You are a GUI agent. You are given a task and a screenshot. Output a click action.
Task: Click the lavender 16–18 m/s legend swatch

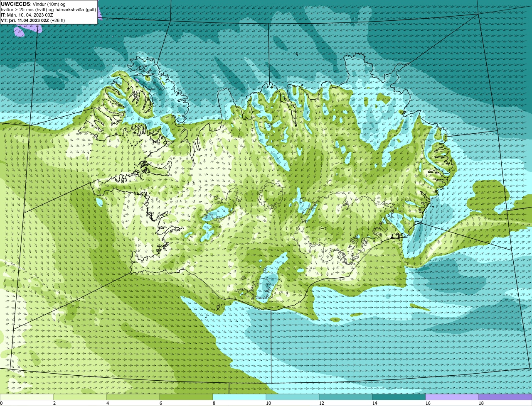(452, 397)
